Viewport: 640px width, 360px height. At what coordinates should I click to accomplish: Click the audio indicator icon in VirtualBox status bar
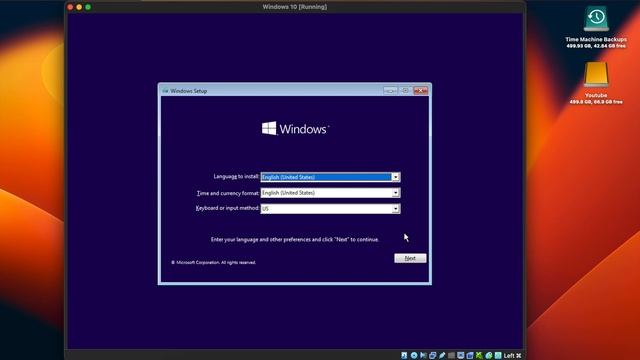click(x=423, y=356)
